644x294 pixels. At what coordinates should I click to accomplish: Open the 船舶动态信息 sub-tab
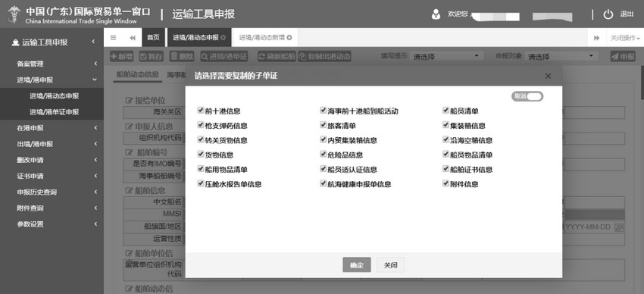click(x=137, y=75)
